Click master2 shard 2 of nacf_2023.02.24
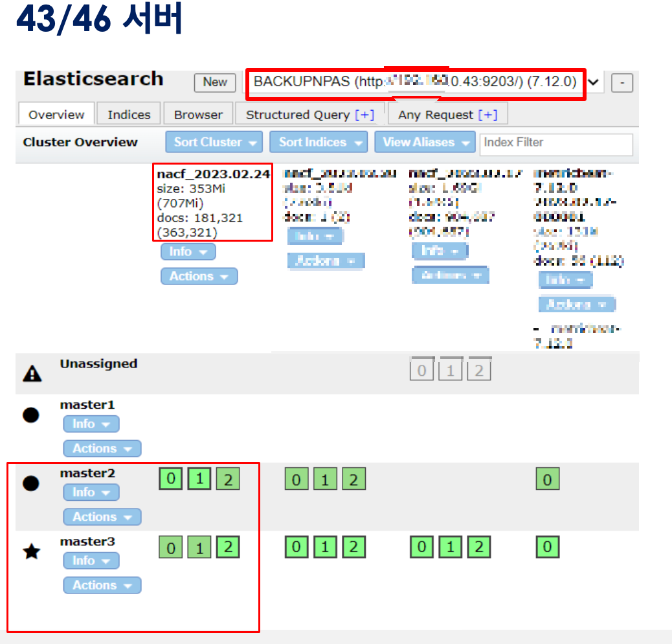Screen dimensions: 672x644 [228, 479]
